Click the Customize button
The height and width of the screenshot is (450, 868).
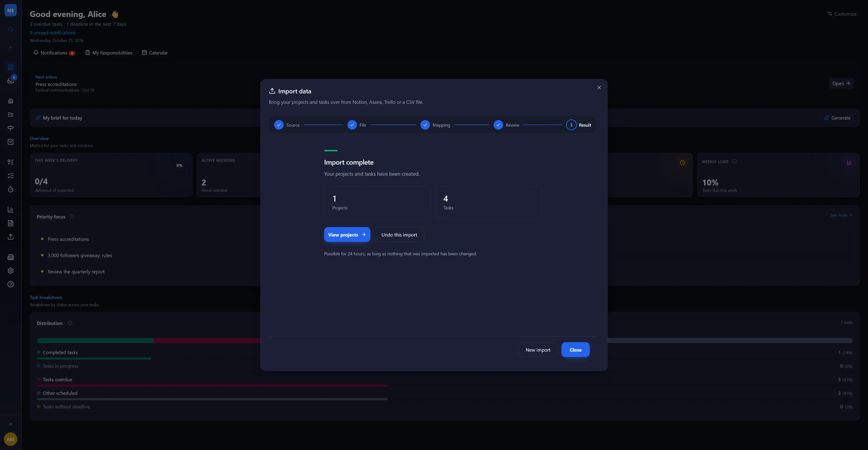coord(842,14)
